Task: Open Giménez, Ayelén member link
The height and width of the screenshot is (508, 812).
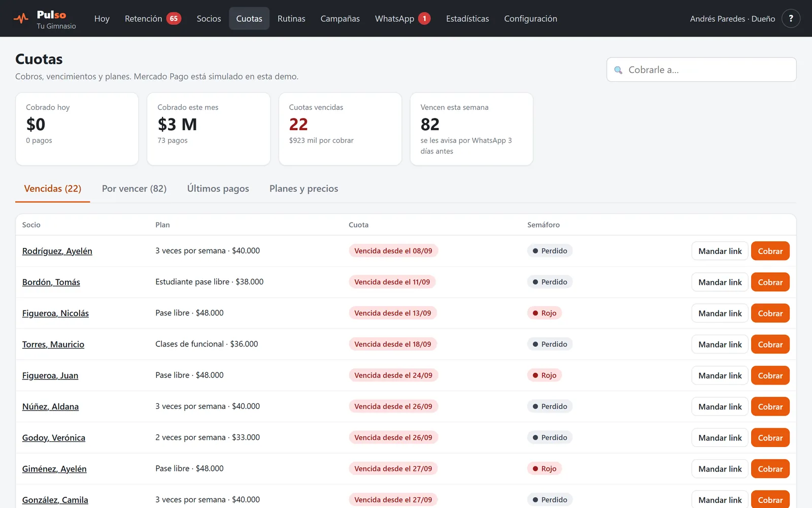Action: pyautogui.click(x=54, y=469)
